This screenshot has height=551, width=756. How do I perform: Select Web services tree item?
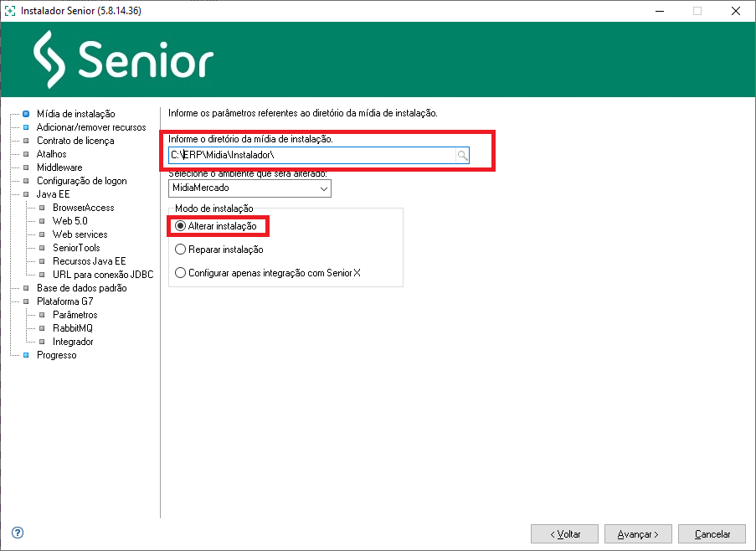point(80,234)
